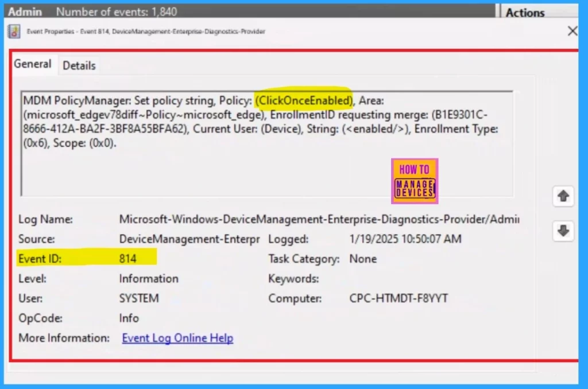Click the More Information: label

[64, 338]
